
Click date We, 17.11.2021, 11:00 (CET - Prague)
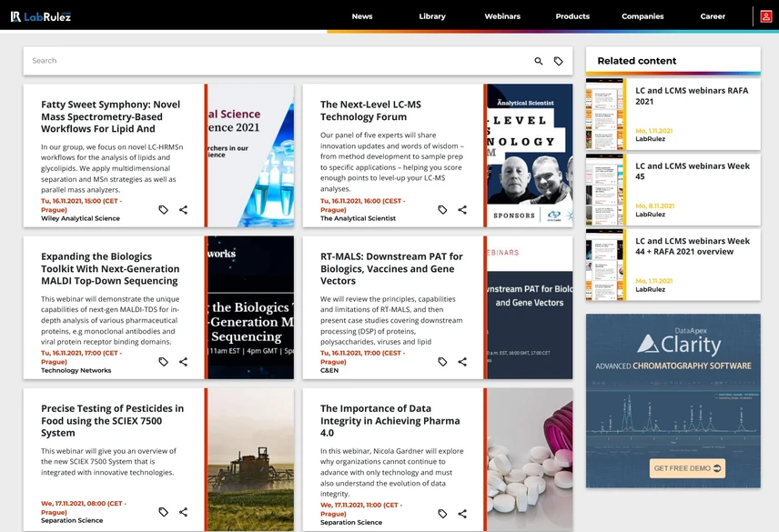coord(361,509)
